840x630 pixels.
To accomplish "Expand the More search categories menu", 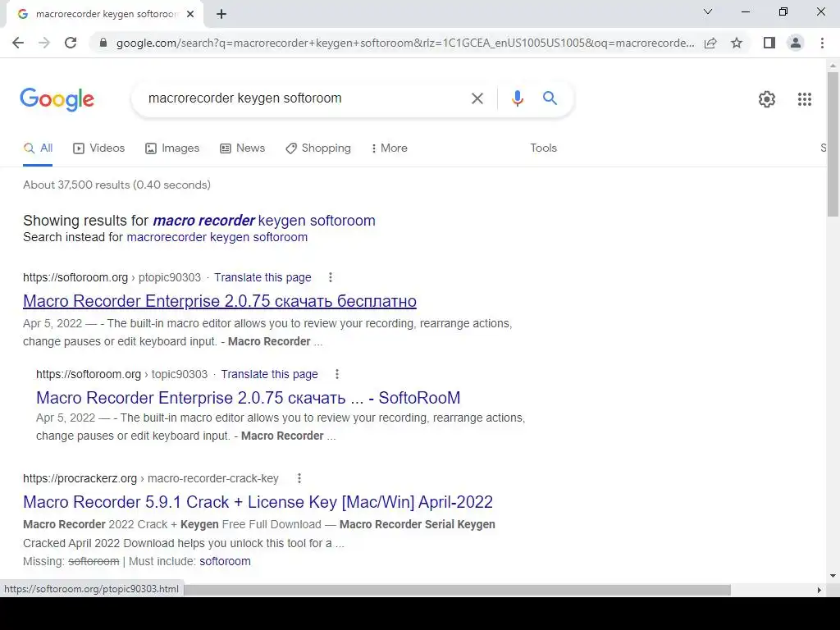I will pyautogui.click(x=389, y=148).
